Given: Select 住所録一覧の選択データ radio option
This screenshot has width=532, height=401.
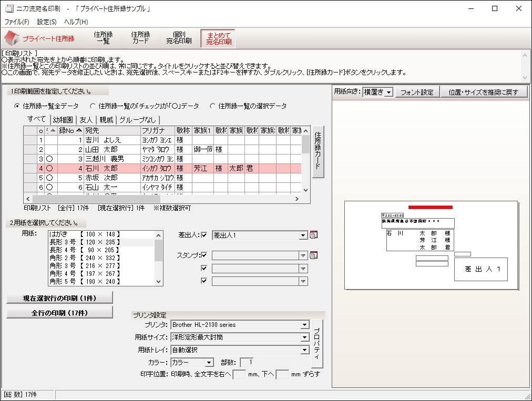Looking at the screenshot, I should click(x=212, y=106).
